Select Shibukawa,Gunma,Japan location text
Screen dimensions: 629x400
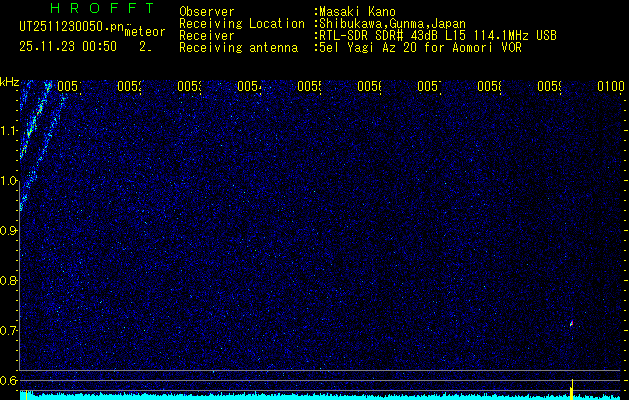click(x=392, y=24)
